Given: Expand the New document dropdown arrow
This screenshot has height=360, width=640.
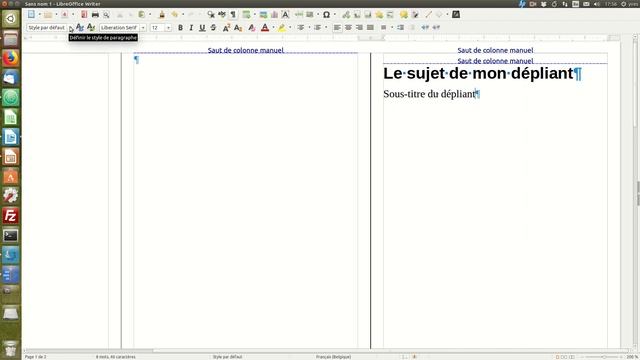Looking at the screenshot, I should (x=40, y=15).
